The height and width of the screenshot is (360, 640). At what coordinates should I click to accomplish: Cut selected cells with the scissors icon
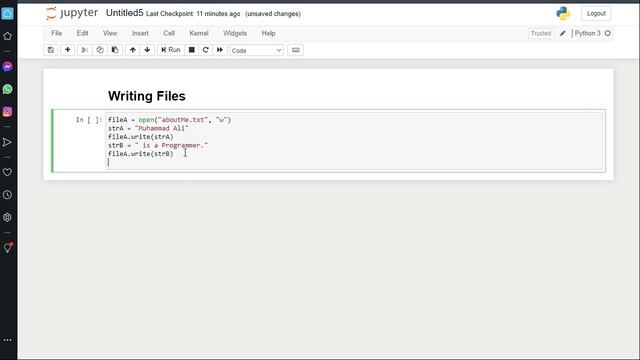84,50
